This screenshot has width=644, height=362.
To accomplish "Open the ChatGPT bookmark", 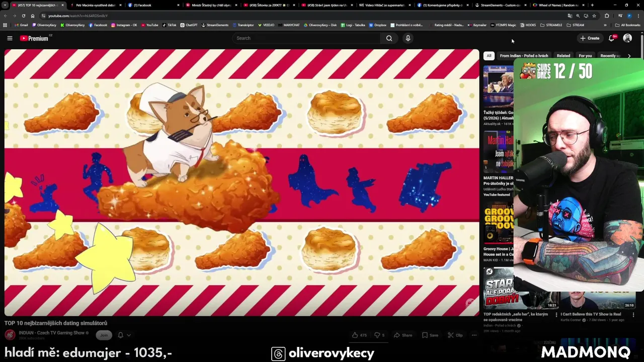I will [x=189, y=25].
